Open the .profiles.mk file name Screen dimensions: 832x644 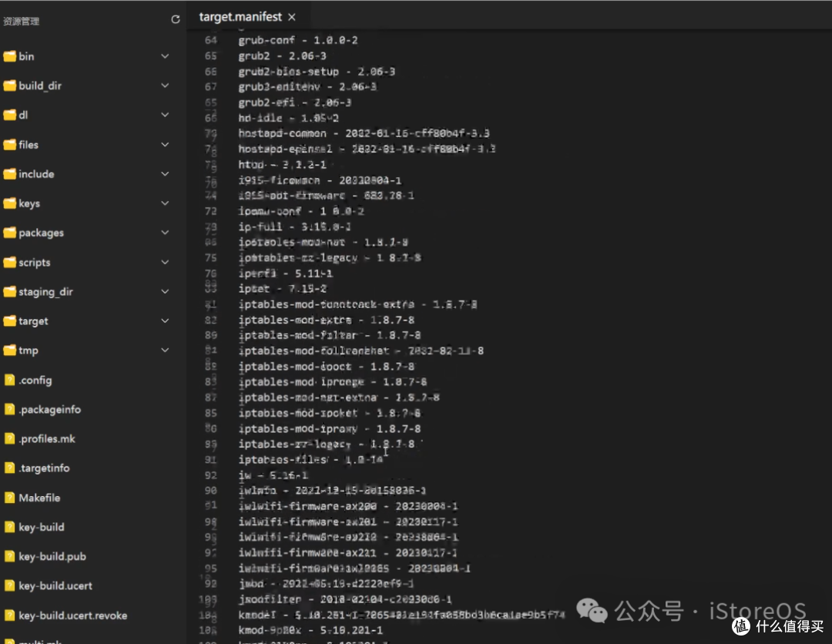tap(47, 438)
